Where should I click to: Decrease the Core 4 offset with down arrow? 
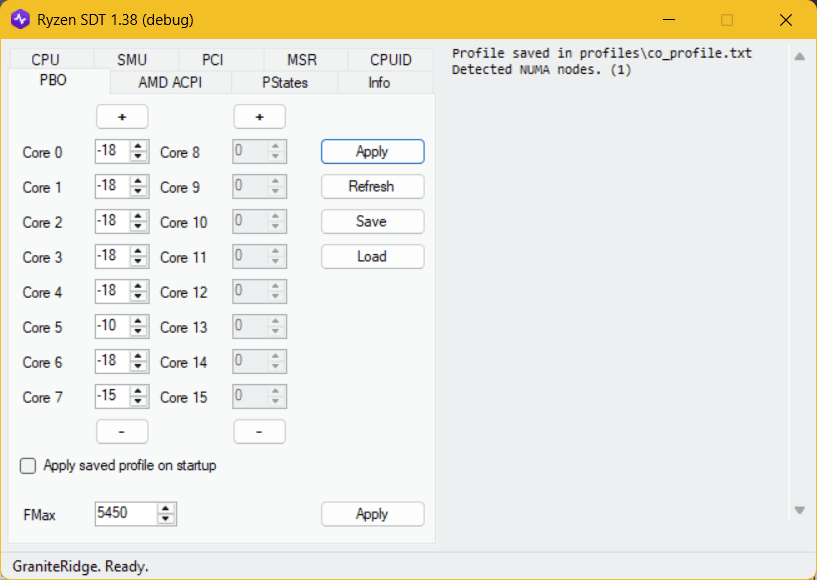tap(138, 296)
